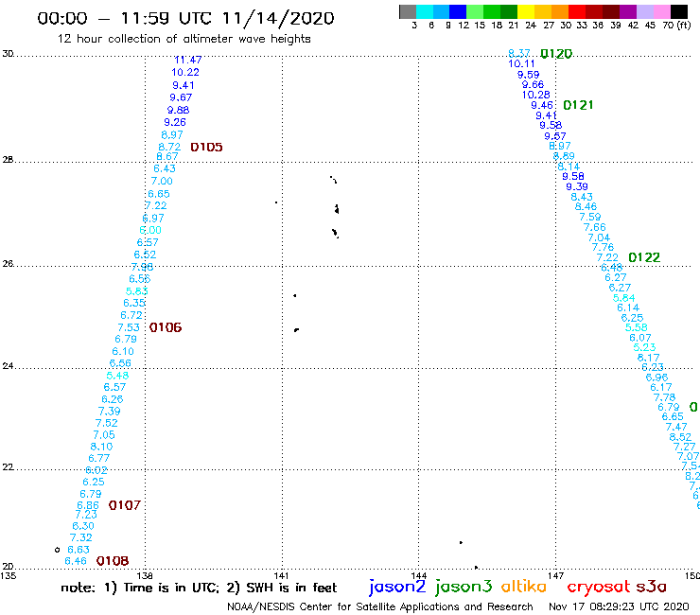The height and width of the screenshot is (615, 700).
Task: Click wave height value 8.52
Action: point(680,437)
